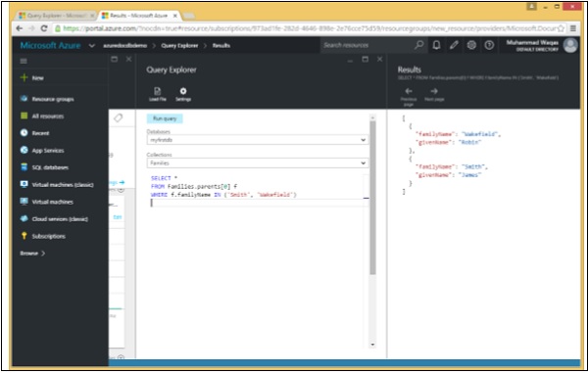The height and width of the screenshot is (373, 588).
Task: Expand the Browse menu chevron
Action: pyautogui.click(x=43, y=254)
